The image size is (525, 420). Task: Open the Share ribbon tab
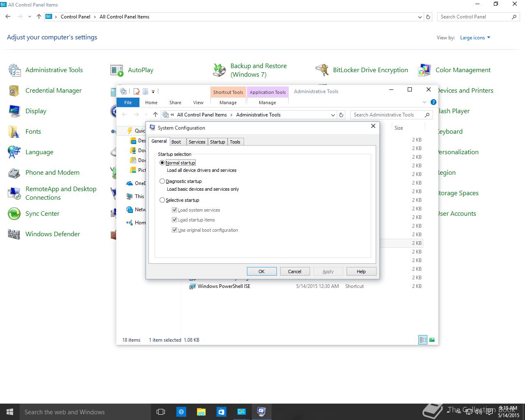pos(175,103)
